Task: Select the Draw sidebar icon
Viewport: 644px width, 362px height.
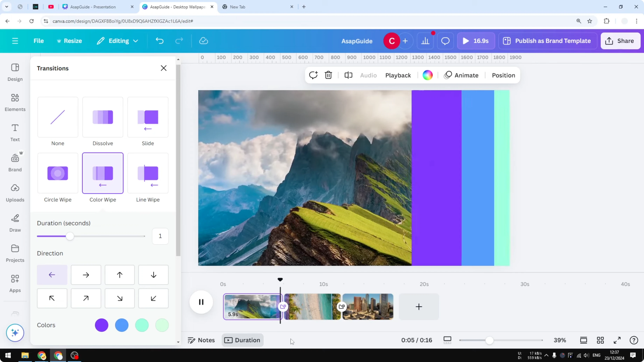Action: tap(15, 222)
